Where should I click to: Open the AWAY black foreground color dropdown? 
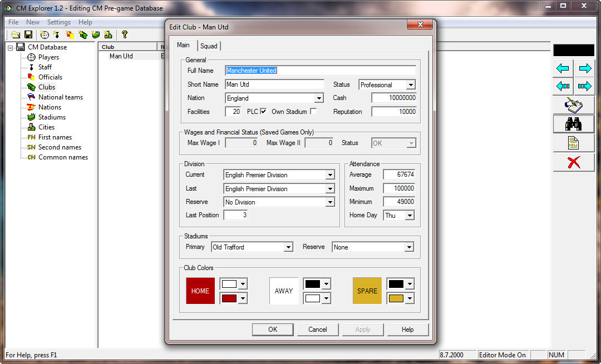pos(327,284)
